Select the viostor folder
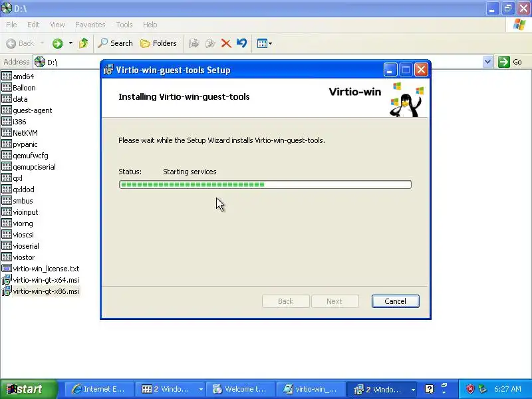 (19, 257)
